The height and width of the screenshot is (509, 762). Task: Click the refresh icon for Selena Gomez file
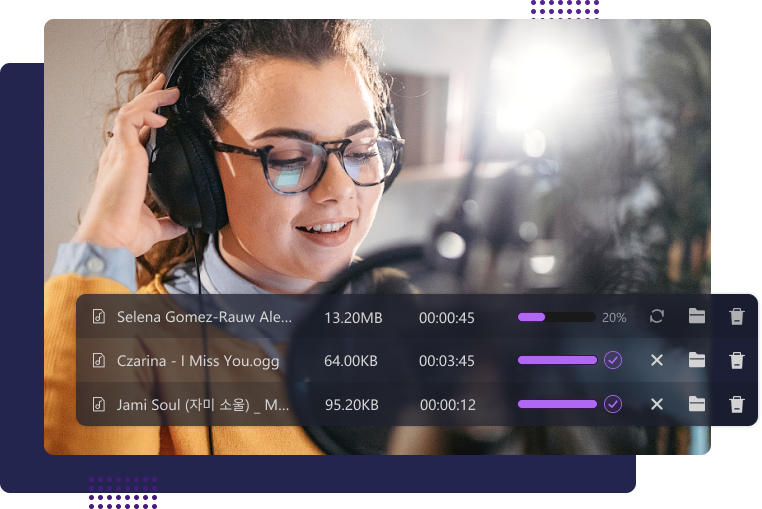point(657,317)
